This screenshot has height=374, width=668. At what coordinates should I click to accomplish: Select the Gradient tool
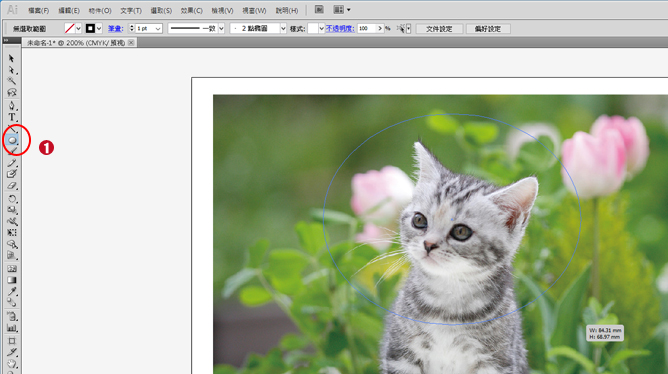click(x=12, y=280)
